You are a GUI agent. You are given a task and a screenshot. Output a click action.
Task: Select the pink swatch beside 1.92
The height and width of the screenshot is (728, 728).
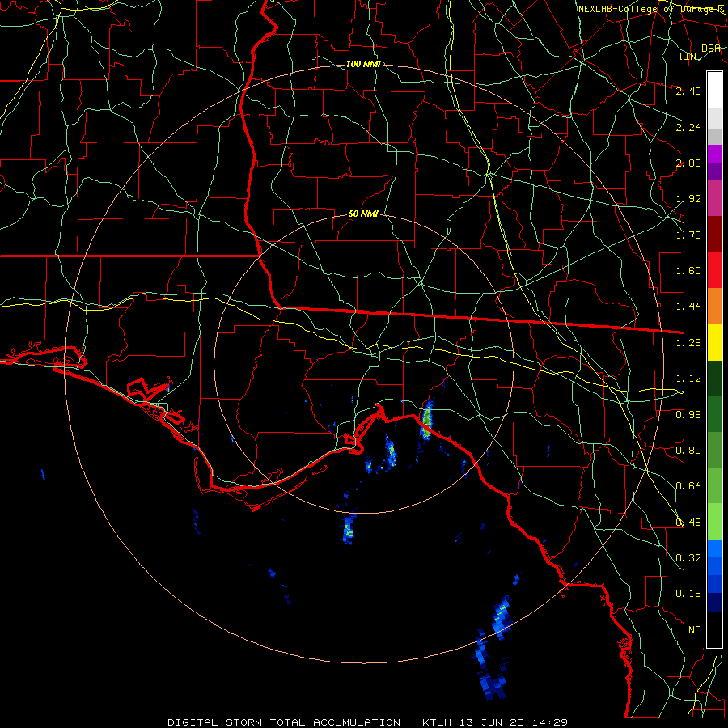714,198
